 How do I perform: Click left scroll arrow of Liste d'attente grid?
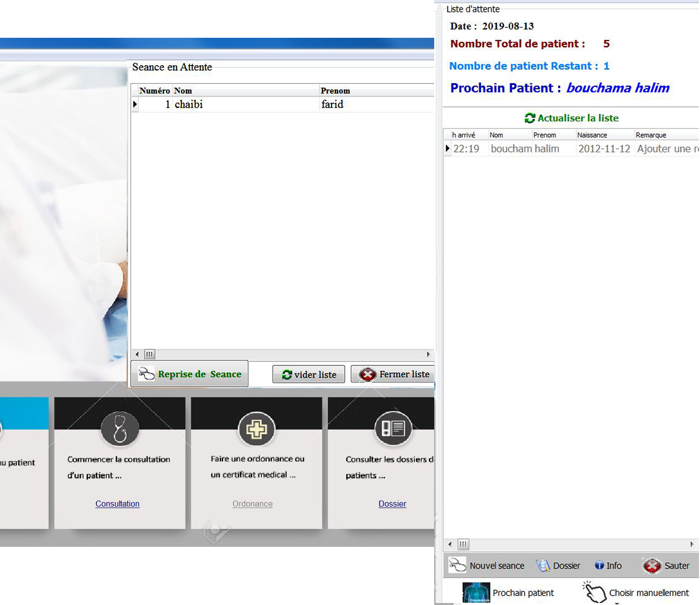(x=450, y=544)
